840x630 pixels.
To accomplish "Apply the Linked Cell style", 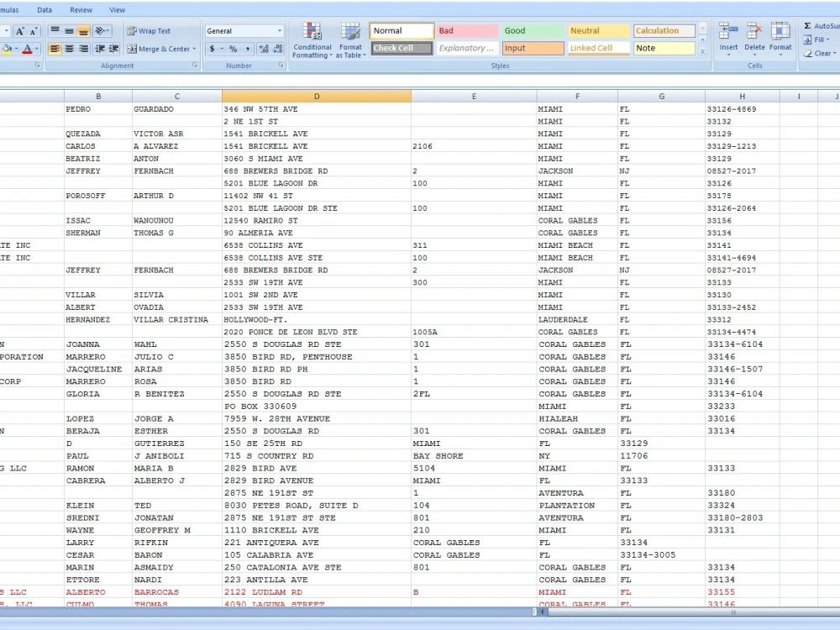I will (598, 48).
